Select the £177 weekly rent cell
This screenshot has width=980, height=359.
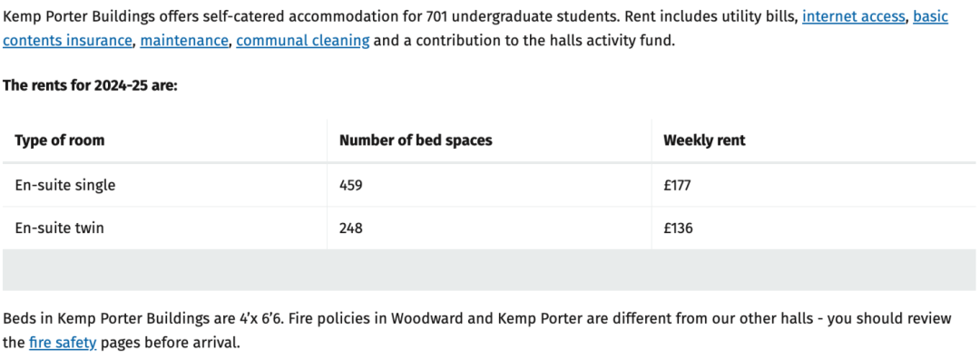click(678, 186)
